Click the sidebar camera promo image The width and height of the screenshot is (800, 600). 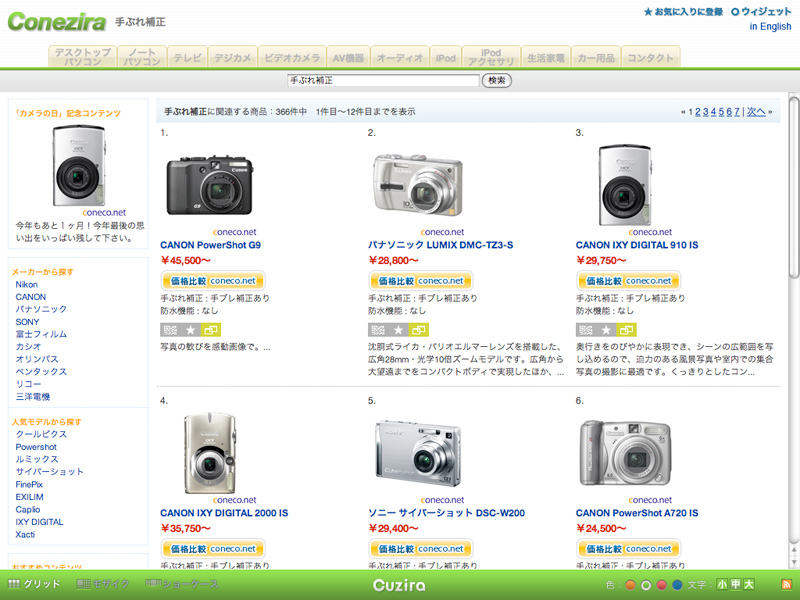click(79, 166)
